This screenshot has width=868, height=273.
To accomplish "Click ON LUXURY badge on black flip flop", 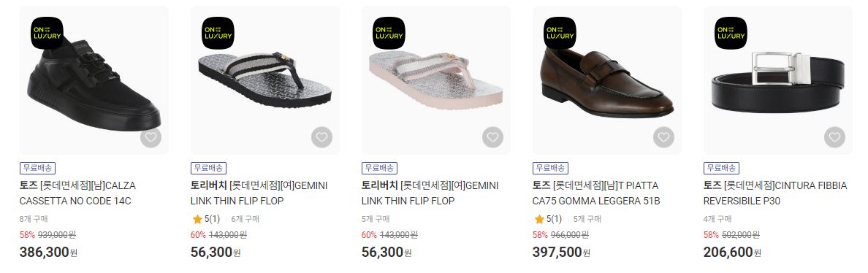I will (218, 33).
